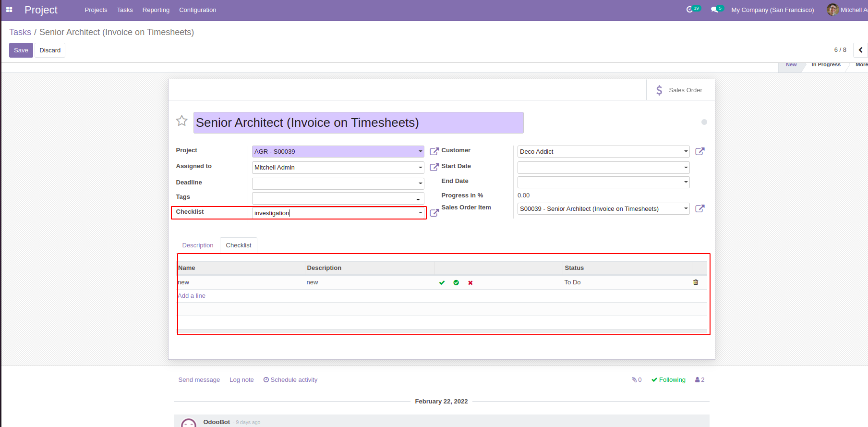Open the Reporting menu
The image size is (868, 427).
click(156, 10)
